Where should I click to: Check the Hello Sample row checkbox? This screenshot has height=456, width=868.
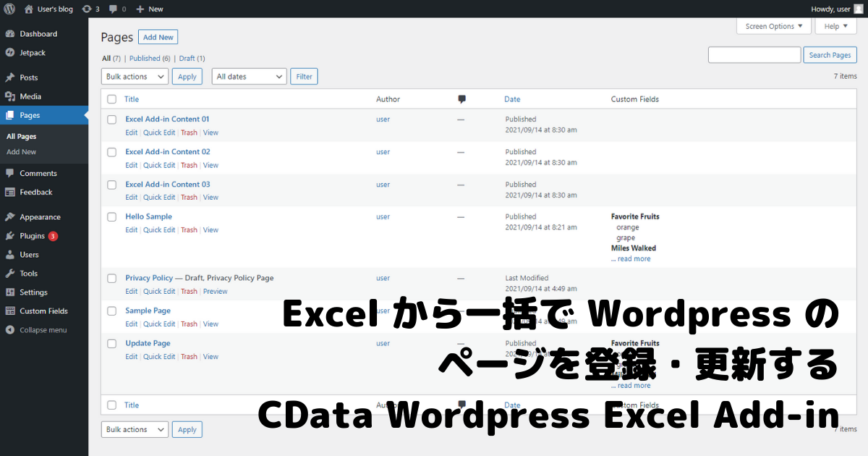point(112,216)
